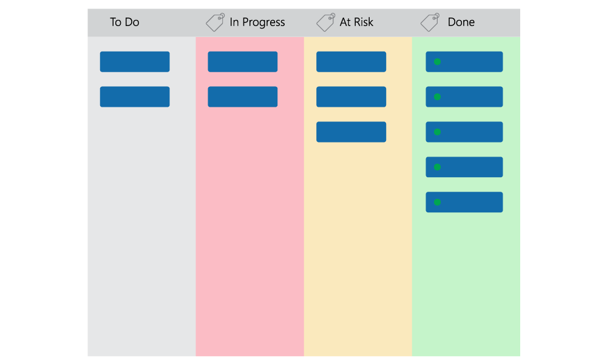Click the green dot on first Done card
607x364 pixels.
coord(438,62)
